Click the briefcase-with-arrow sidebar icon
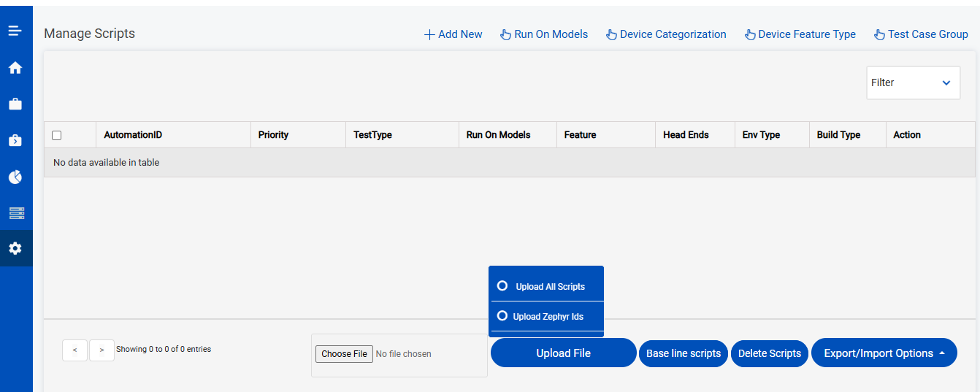980x392 pixels. 15,140
